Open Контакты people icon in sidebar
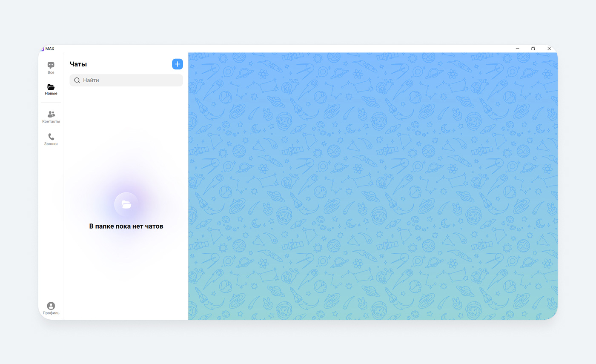This screenshot has height=364, width=596. (51, 114)
